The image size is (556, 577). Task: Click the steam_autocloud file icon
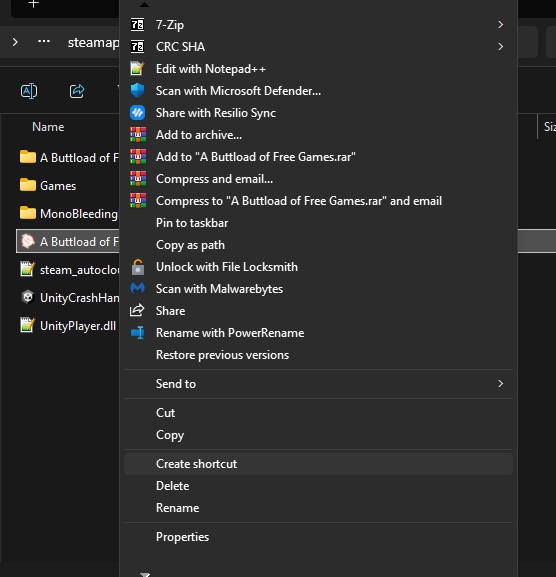click(28, 269)
